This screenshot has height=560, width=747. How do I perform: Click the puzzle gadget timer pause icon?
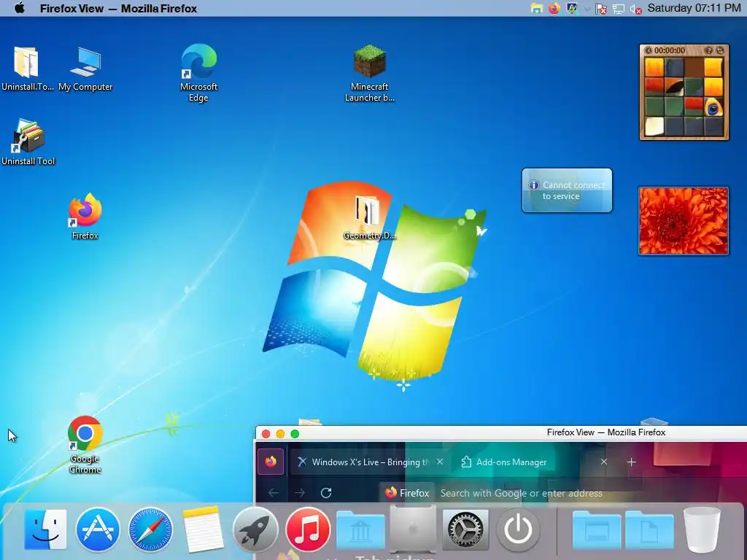(649, 50)
